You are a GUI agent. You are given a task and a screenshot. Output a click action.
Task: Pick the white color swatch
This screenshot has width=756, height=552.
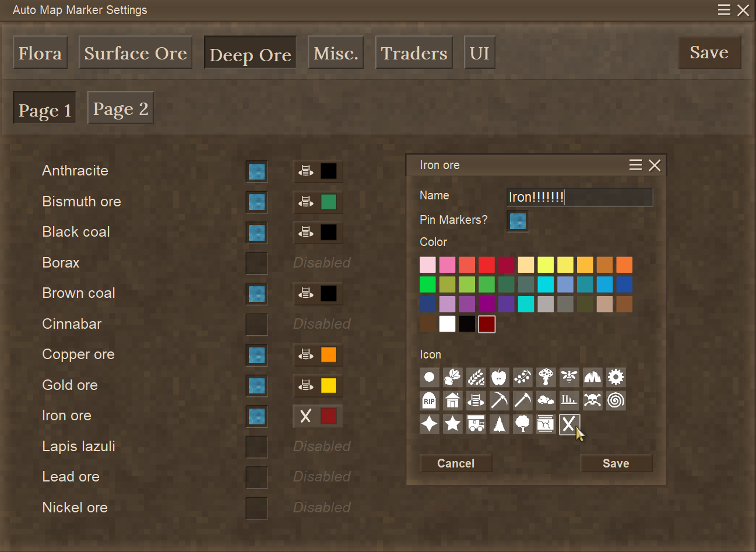pyautogui.click(x=447, y=324)
